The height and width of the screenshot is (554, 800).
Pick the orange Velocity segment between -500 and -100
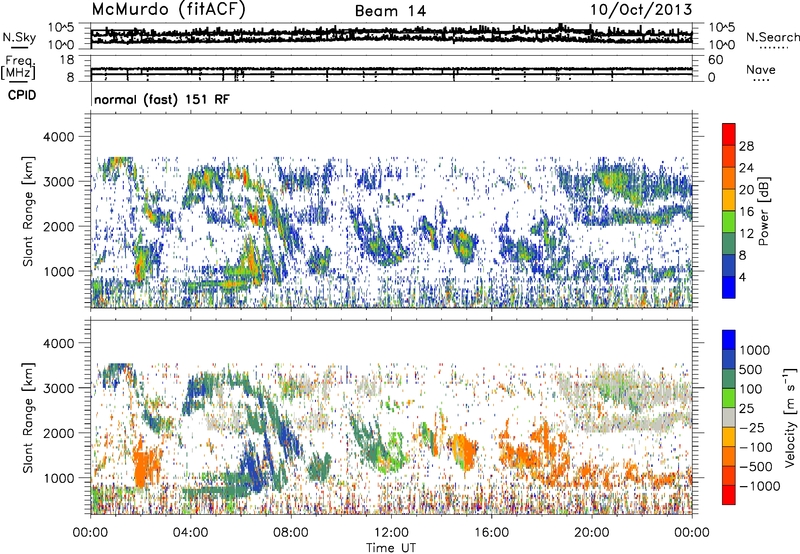tap(729, 457)
